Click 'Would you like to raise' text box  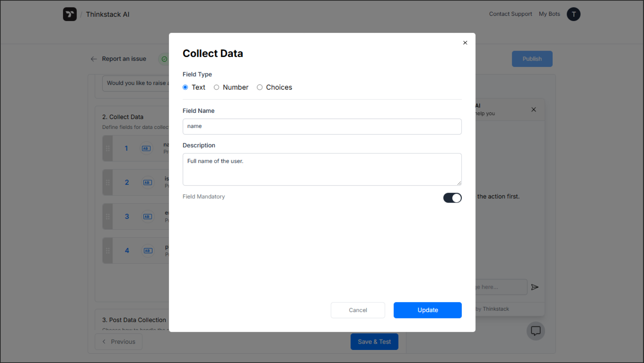(x=136, y=83)
